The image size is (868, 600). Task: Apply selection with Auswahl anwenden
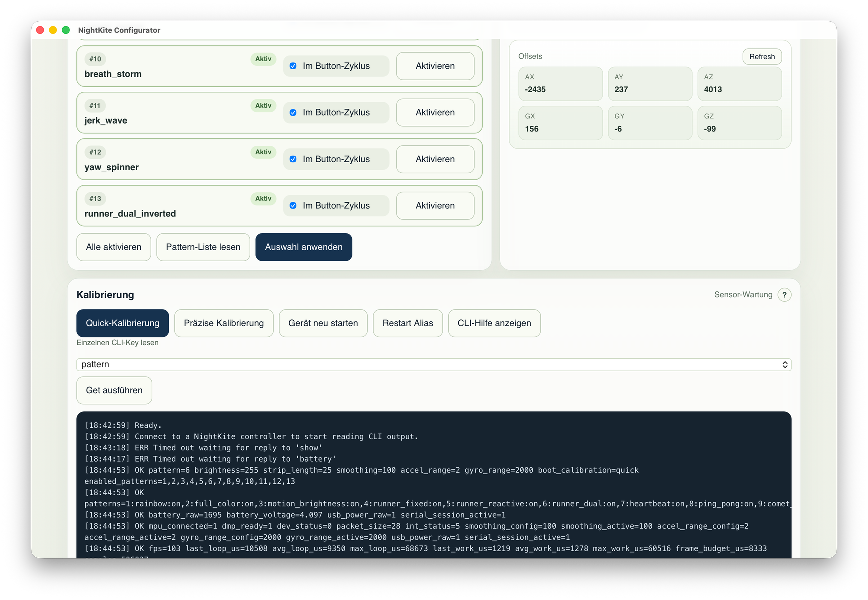click(303, 247)
